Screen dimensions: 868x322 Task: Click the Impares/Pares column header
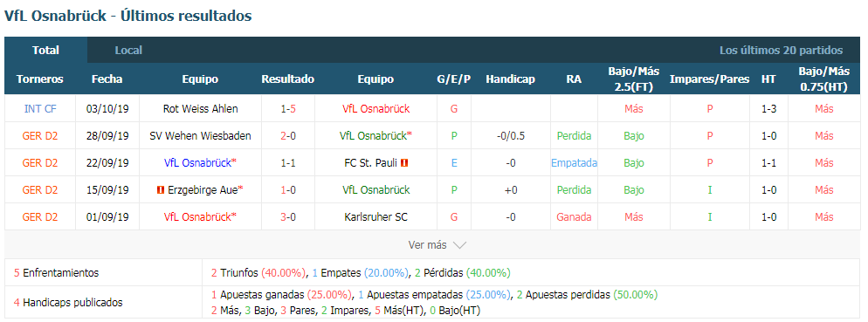710,79
